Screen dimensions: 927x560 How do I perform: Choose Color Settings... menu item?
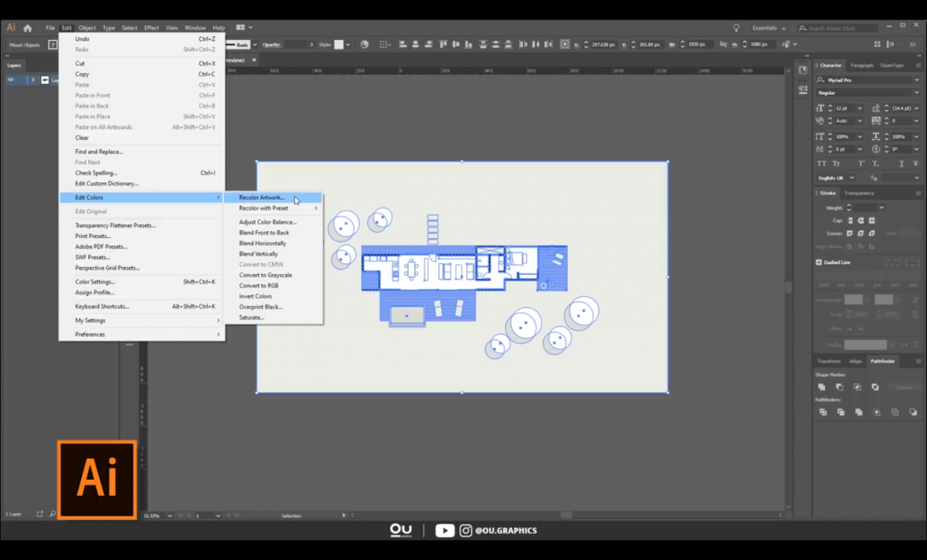(x=142, y=282)
